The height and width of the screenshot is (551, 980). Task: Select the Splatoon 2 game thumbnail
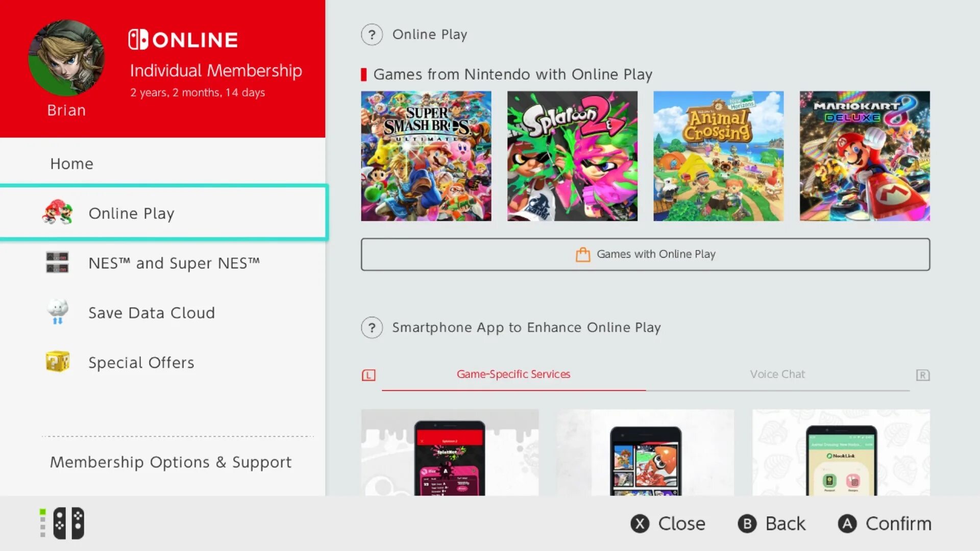(x=572, y=156)
